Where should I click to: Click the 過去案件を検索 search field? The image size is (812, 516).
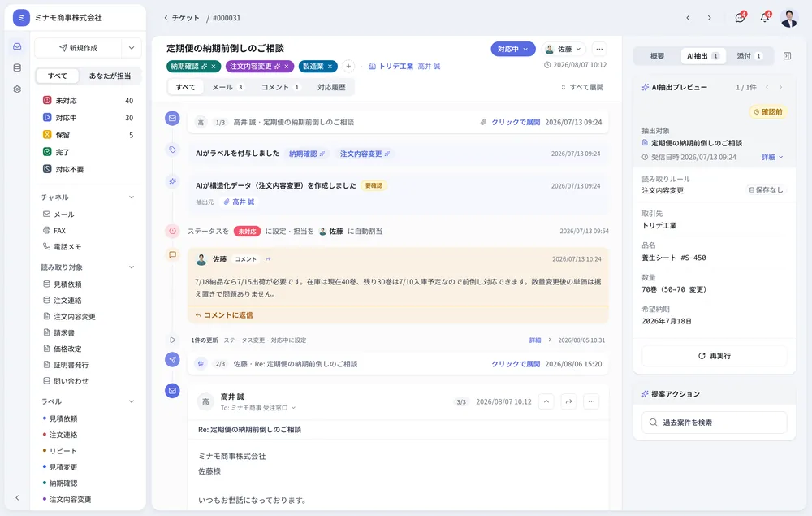point(714,423)
